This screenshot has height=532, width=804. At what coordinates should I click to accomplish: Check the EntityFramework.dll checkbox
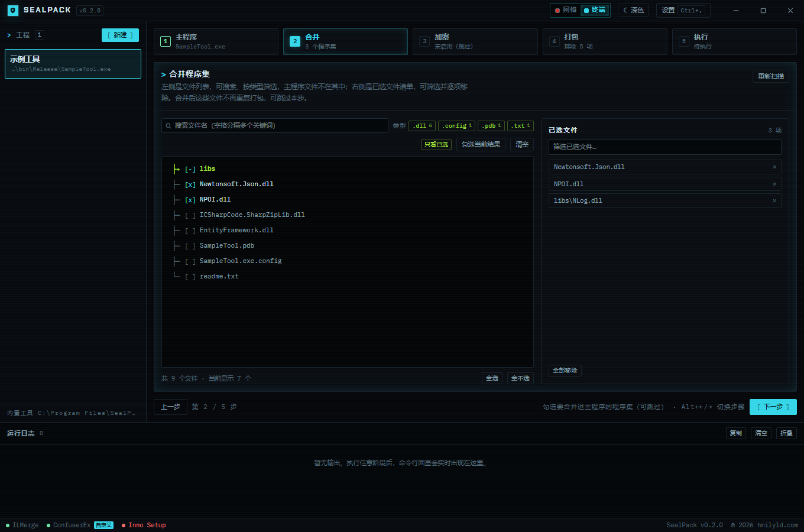190,231
